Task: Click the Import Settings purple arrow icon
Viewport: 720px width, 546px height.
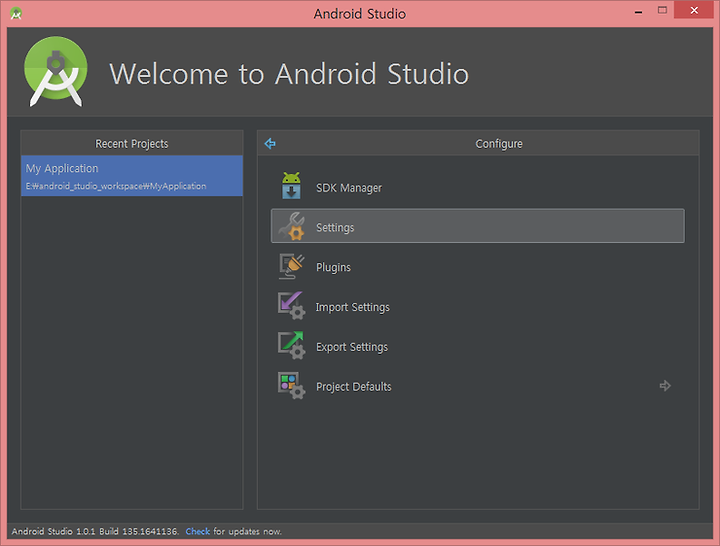Action: (x=291, y=306)
